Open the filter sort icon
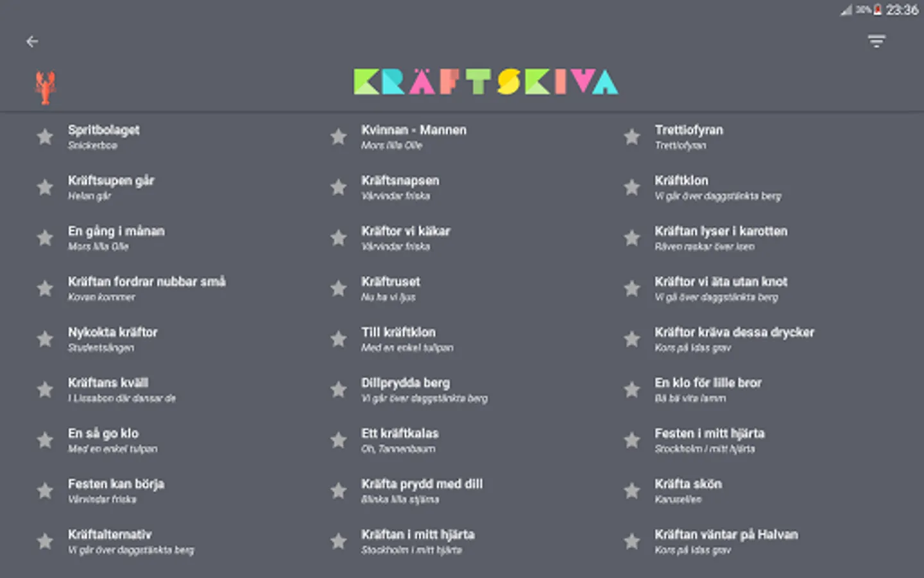This screenshot has height=578, width=924. coord(877,42)
